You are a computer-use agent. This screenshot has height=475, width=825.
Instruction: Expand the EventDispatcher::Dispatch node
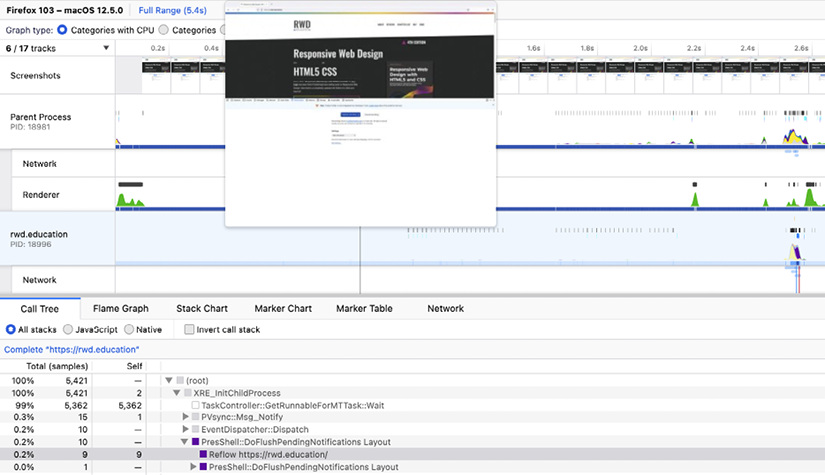[x=185, y=429]
